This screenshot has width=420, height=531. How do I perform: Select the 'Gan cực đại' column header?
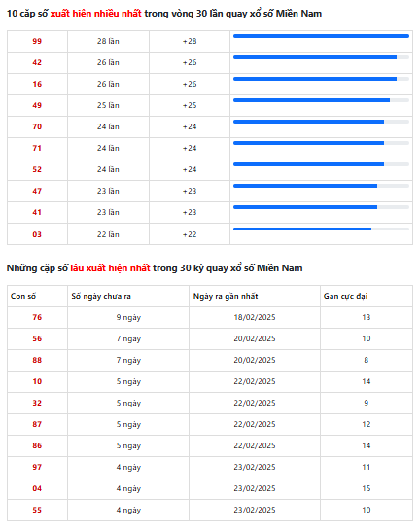pyautogui.click(x=345, y=296)
